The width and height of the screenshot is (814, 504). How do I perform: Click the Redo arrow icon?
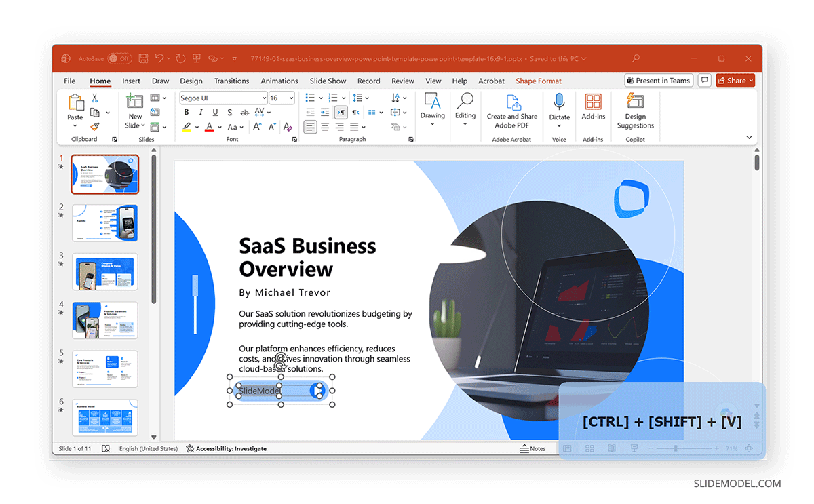pyautogui.click(x=180, y=59)
